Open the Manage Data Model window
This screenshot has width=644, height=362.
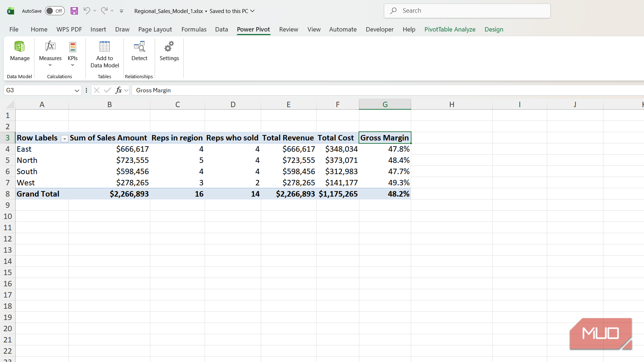click(x=20, y=51)
